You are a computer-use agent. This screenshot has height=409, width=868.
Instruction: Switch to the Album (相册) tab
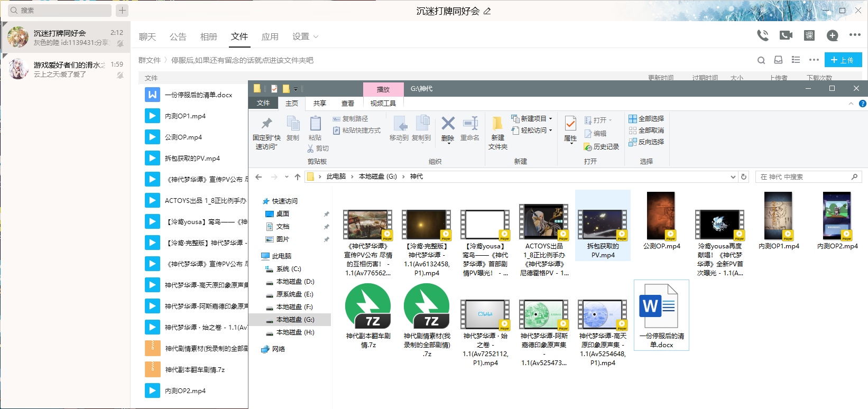click(209, 36)
